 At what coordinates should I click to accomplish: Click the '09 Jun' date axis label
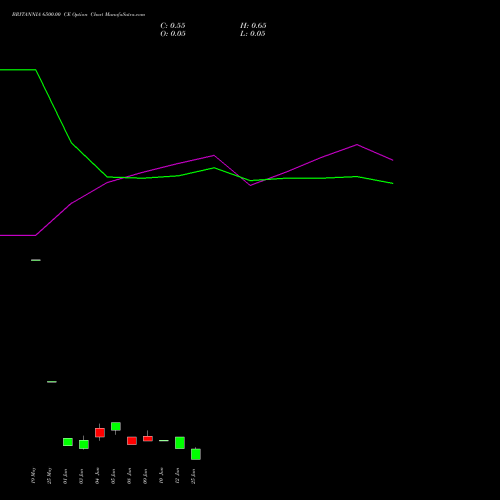145,476
